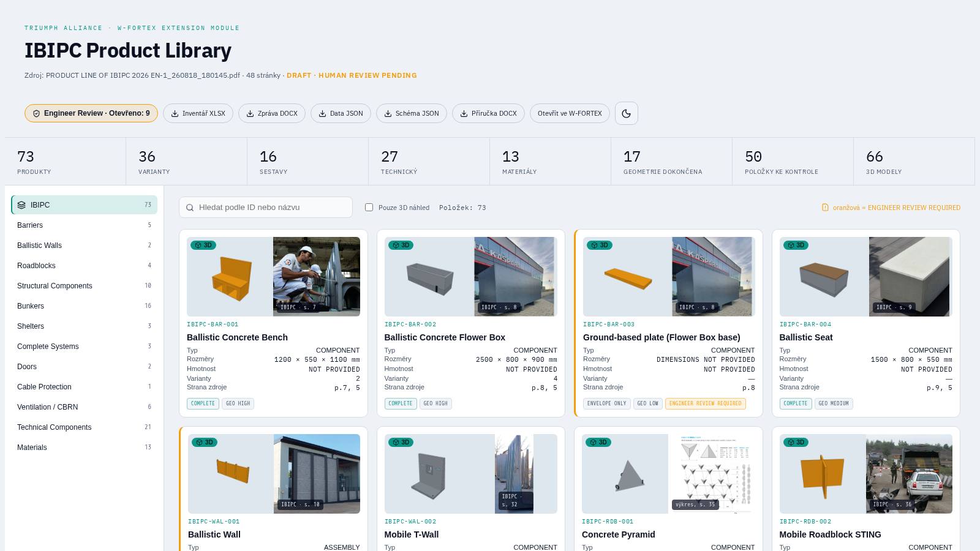Click 3D badge on Concrete Pyramid card
This screenshot has width=980, height=551.
tap(598, 442)
